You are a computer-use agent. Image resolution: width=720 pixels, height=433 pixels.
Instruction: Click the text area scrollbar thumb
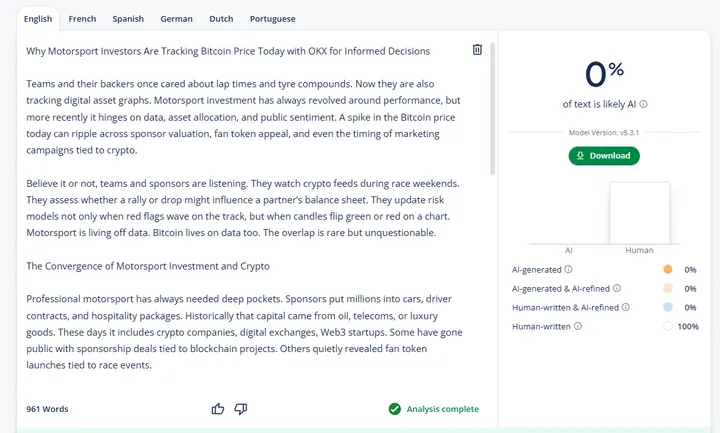(493, 108)
